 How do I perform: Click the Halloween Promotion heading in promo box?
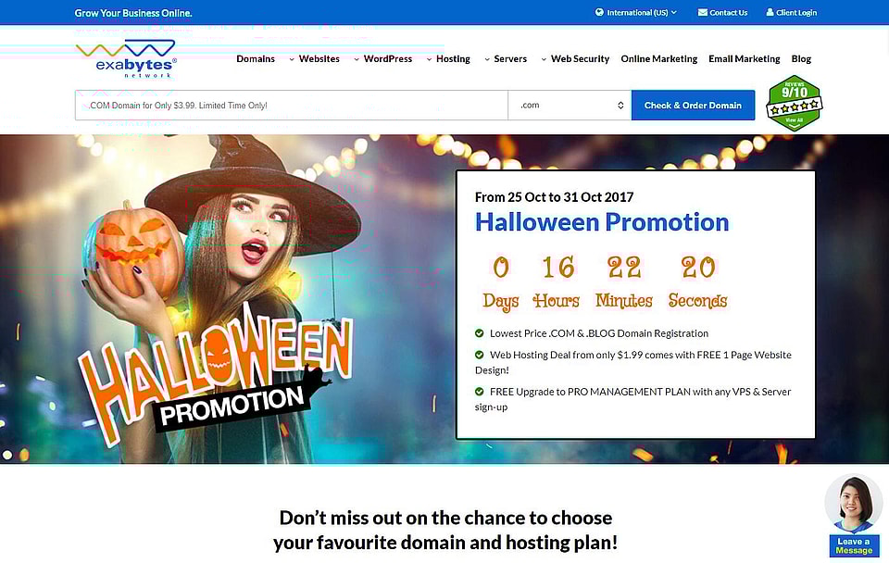[602, 221]
